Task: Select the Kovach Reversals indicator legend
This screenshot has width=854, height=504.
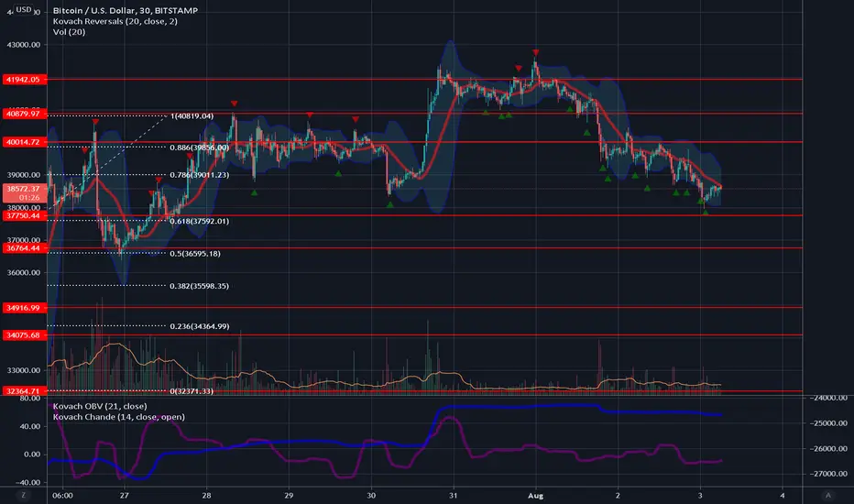Action: click(x=115, y=21)
